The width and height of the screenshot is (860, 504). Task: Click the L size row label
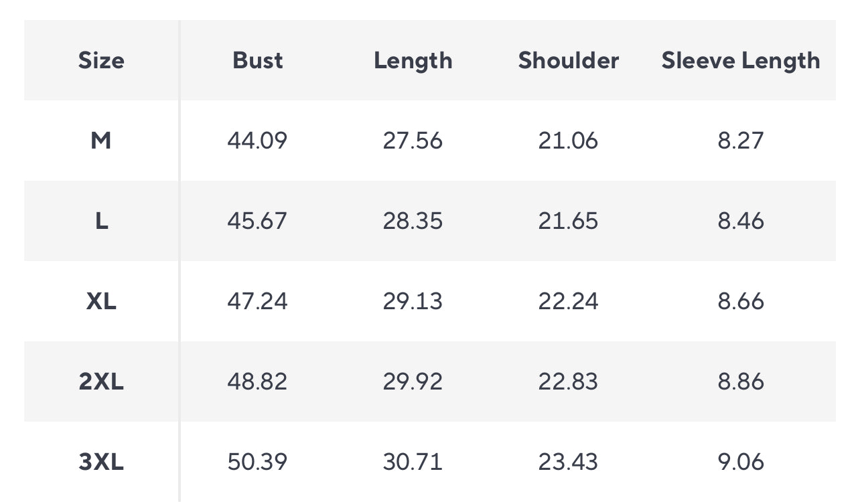[101, 221]
